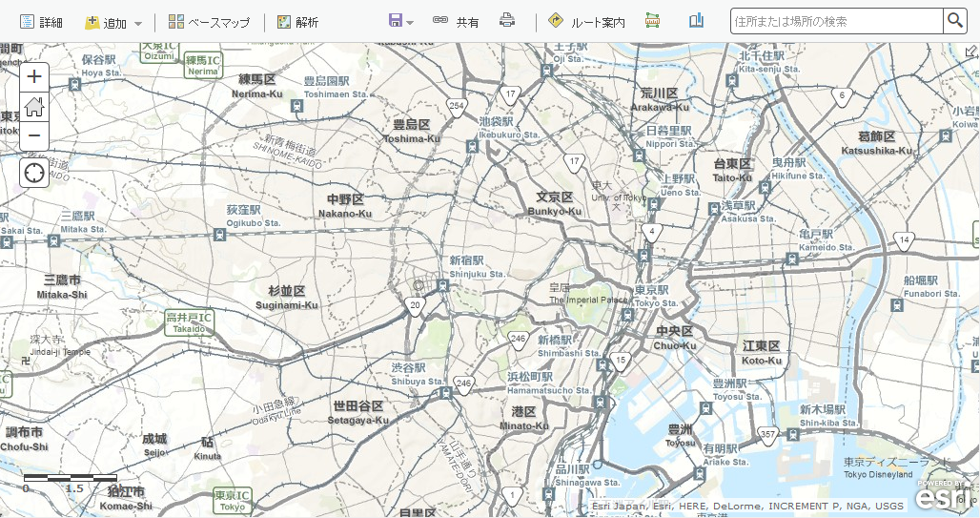Click the Toyosu Sta. station marker icon
Viewport: 980px width, 518px height.
click(x=705, y=408)
